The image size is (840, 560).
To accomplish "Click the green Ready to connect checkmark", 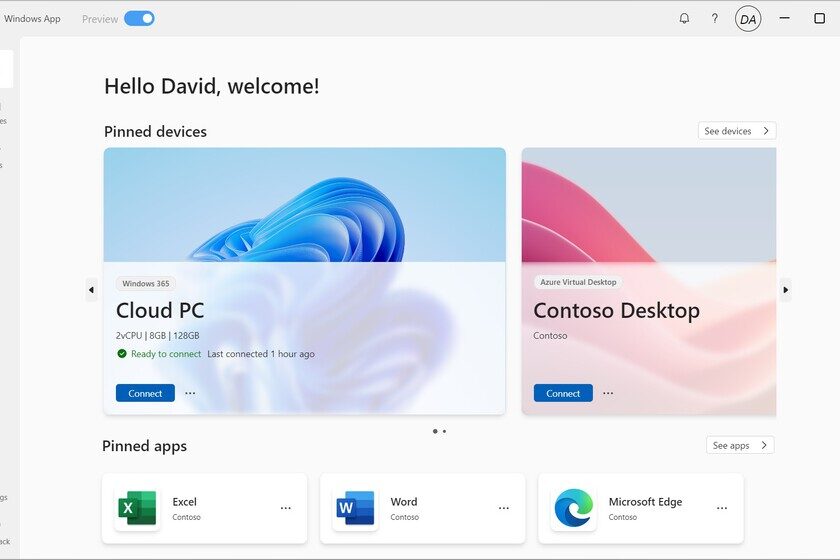I will point(122,354).
